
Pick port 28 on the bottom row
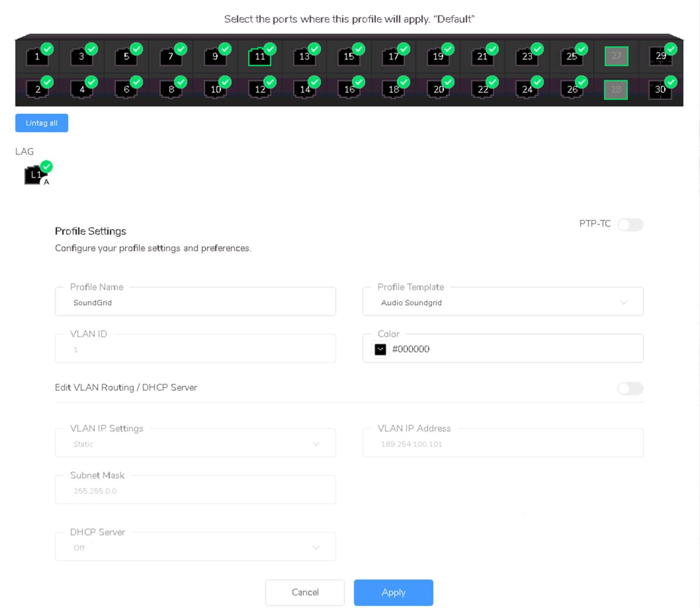616,90
